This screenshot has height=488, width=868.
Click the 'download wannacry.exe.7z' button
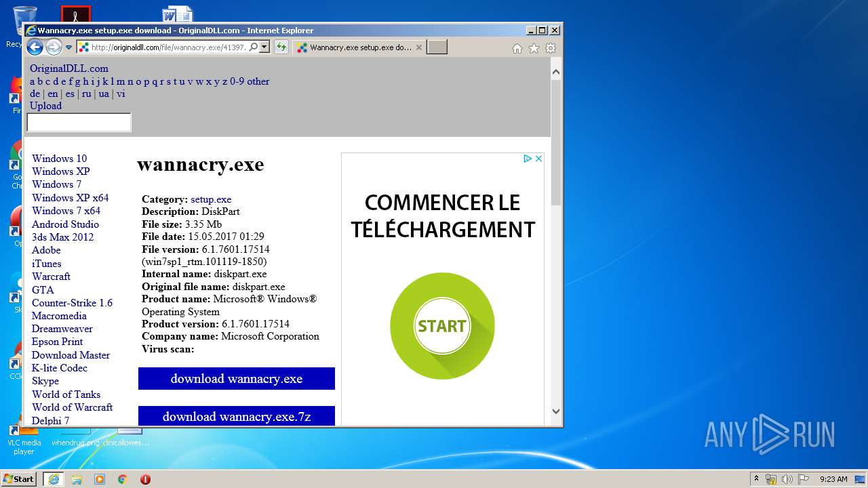pyautogui.click(x=237, y=416)
